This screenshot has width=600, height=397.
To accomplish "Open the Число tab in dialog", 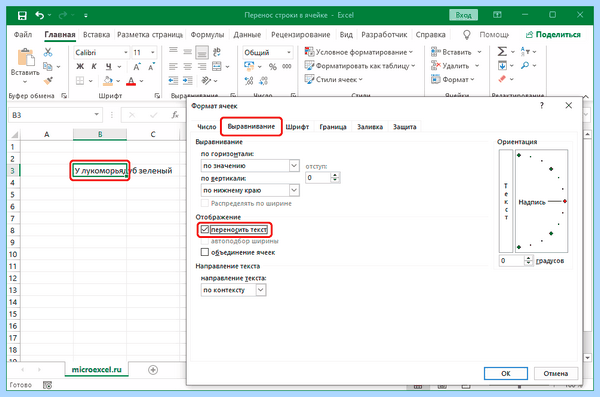I will click(207, 127).
